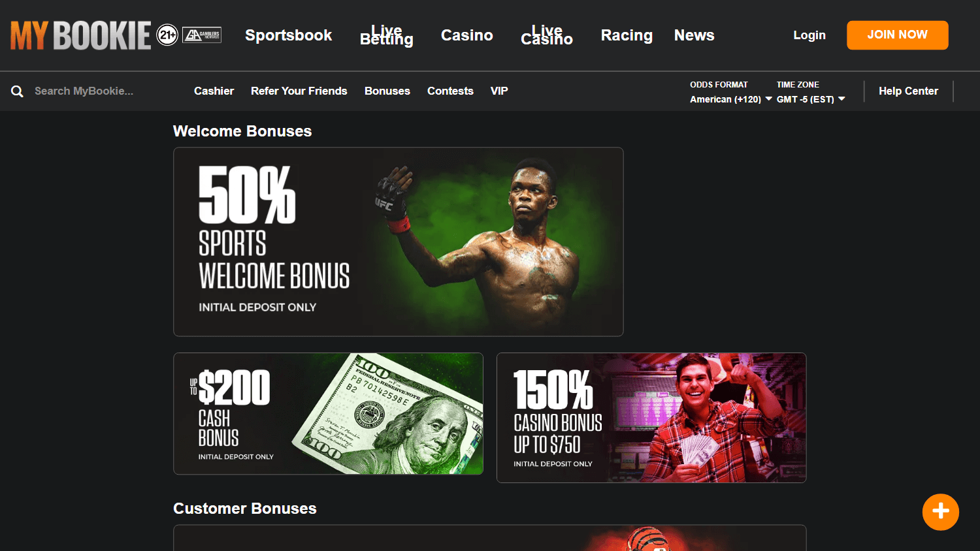Click the Login link
The width and height of the screenshot is (980, 551).
click(809, 35)
